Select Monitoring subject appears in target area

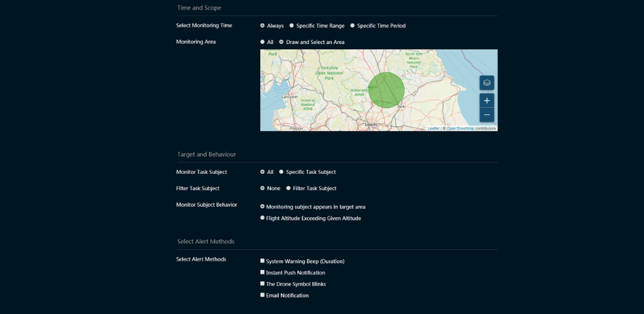[263, 207]
